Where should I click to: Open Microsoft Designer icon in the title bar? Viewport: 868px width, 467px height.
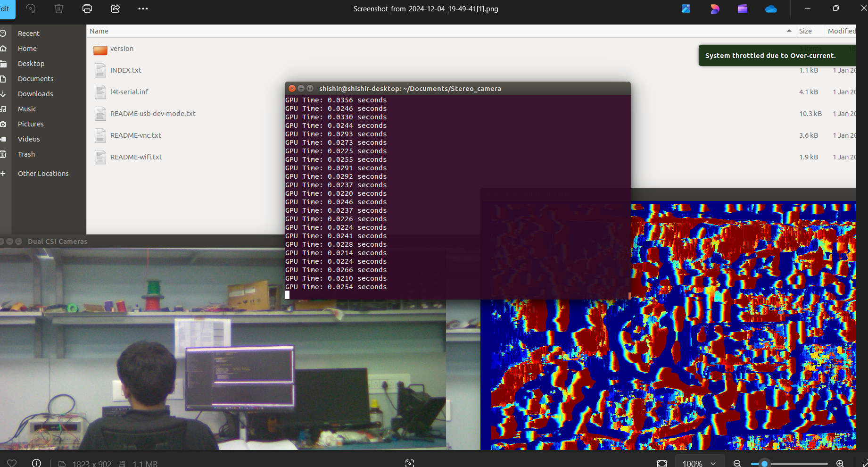[715, 8]
